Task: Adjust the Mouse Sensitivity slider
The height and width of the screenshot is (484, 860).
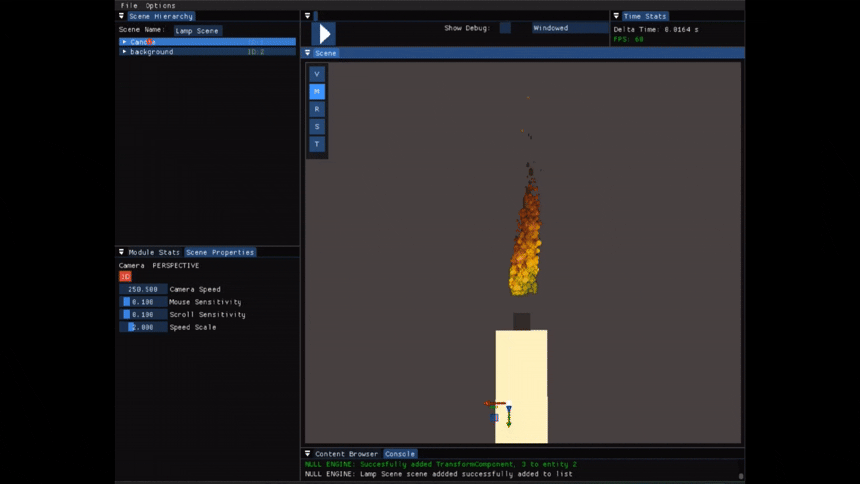Action: (143, 302)
